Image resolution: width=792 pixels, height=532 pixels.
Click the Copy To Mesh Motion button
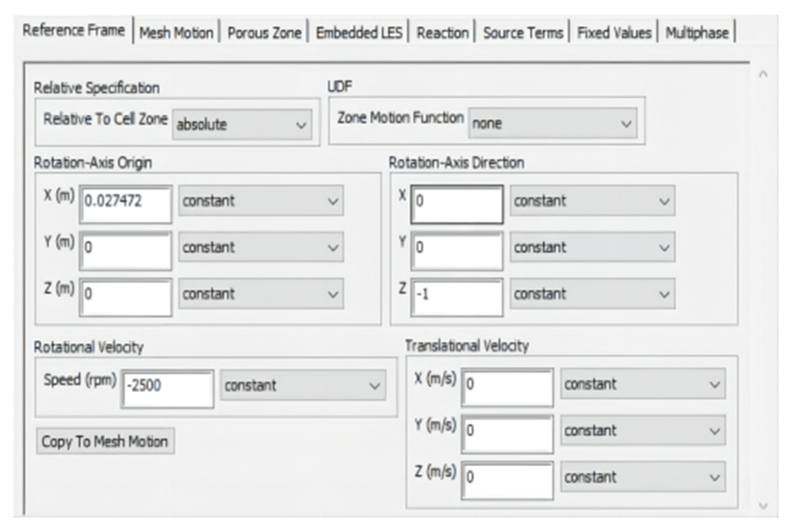coord(105,441)
